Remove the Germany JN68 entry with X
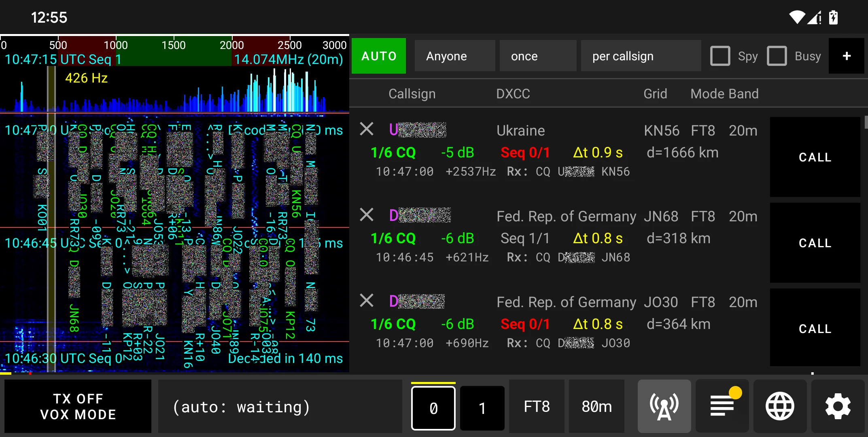 [367, 215]
